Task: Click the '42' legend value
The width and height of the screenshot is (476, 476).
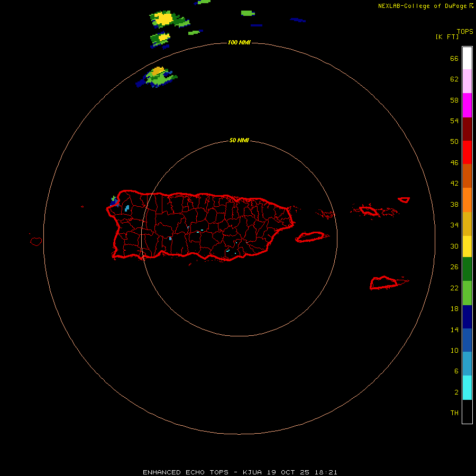Action: pyautogui.click(x=454, y=184)
